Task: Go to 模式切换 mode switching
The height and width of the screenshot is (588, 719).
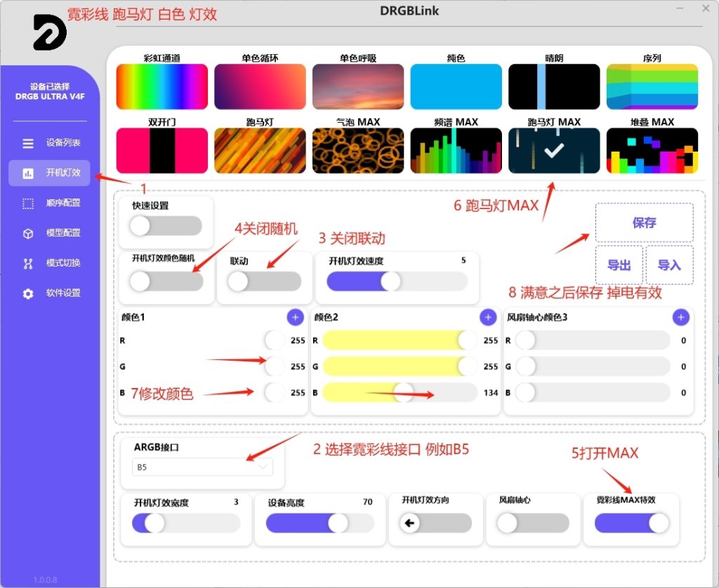Action: pyautogui.click(x=50, y=263)
